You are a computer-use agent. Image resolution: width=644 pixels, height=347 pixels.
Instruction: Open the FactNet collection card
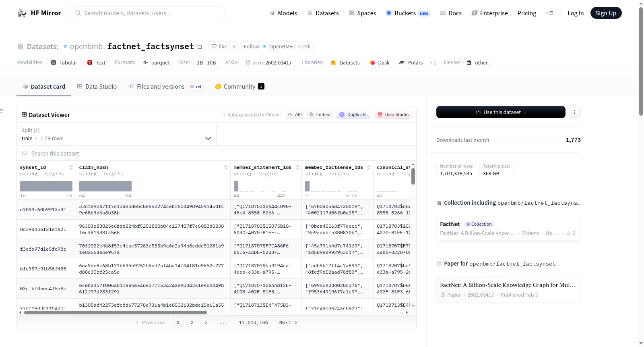coord(508,229)
